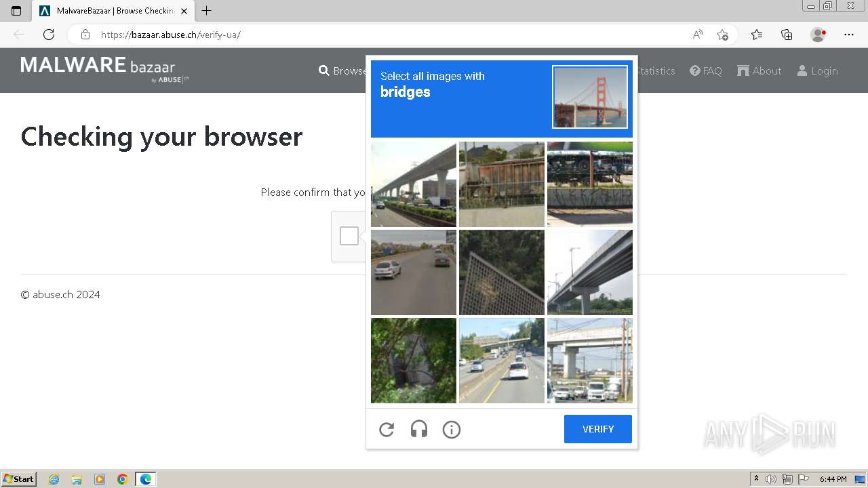Select tile showing silver car on road

point(414,272)
